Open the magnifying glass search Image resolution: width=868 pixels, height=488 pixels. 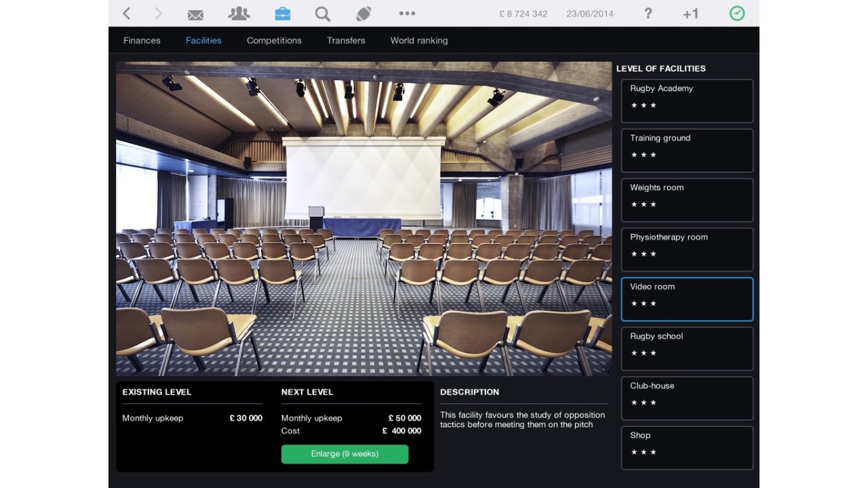pyautogui.click(x=323, y=14)
